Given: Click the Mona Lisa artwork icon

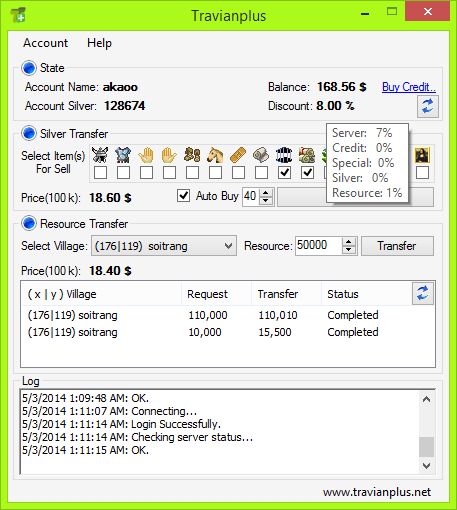Looking at the screenshot, I should 422,155.
